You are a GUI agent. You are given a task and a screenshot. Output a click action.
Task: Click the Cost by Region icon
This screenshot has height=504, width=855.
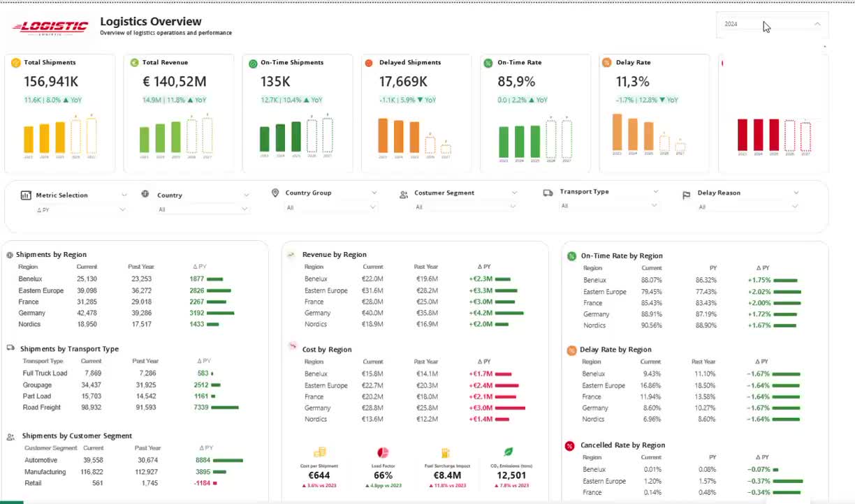pos(293,346)
